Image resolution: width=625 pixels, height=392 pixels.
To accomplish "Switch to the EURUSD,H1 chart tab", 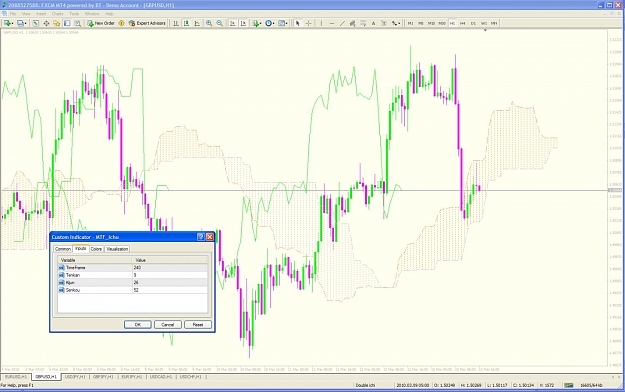I will [x=16, y=377].
